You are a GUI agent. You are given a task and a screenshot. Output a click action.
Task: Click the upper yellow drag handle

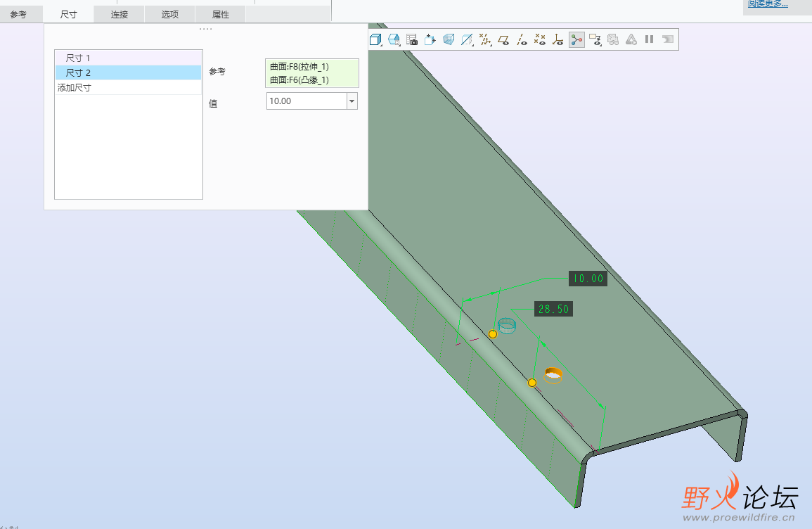[493, 334]
